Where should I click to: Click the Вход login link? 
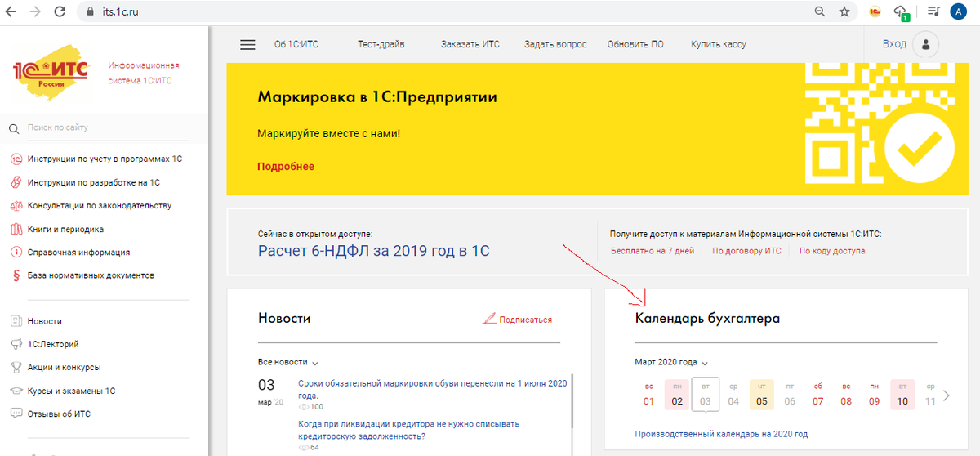[x=894, y=44]
